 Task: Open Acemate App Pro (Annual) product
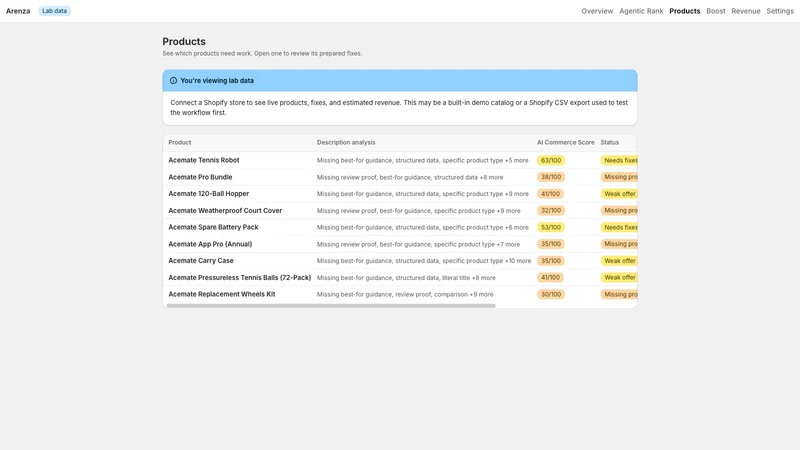coord(210,244)
